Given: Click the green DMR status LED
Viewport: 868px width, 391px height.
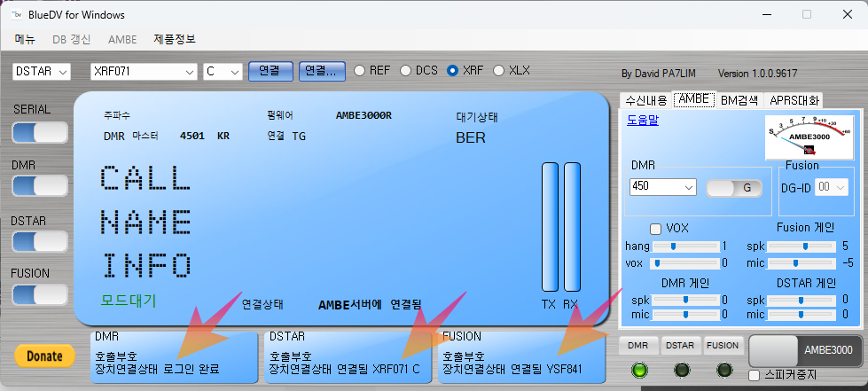Looking at the screenshot, I should 639,370.
